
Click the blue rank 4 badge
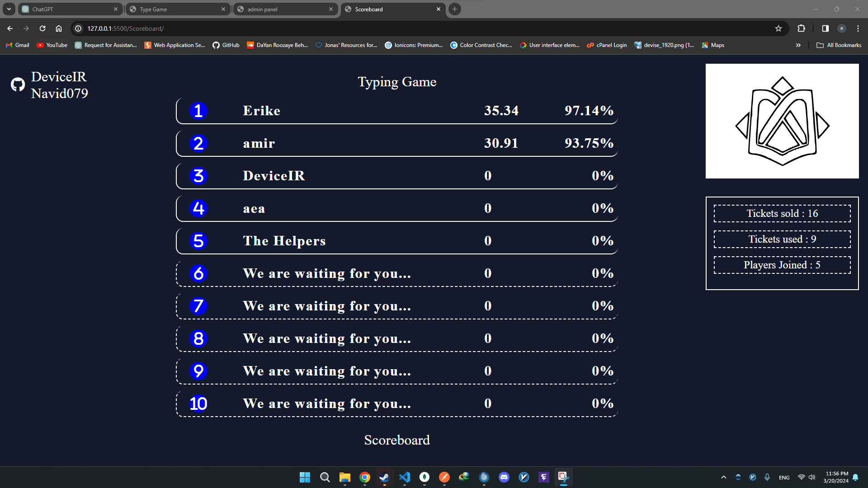(x=198, y=208)
